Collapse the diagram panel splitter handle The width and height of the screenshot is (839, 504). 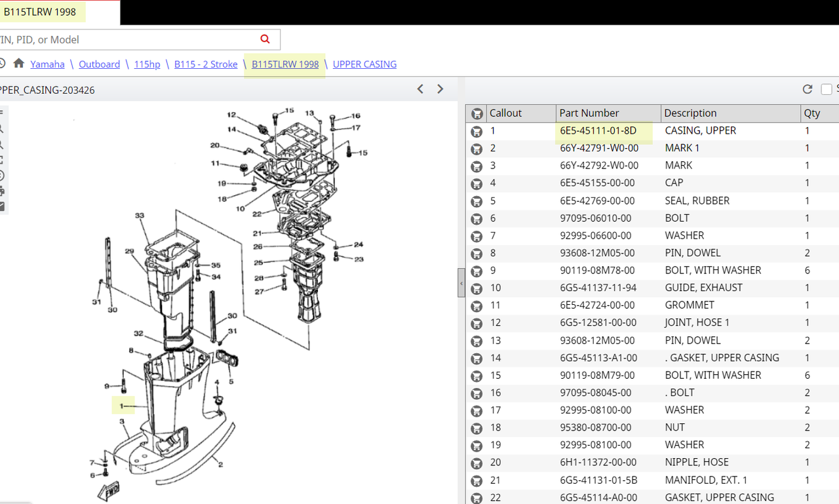pyautogui.click(x=461, y=284)
